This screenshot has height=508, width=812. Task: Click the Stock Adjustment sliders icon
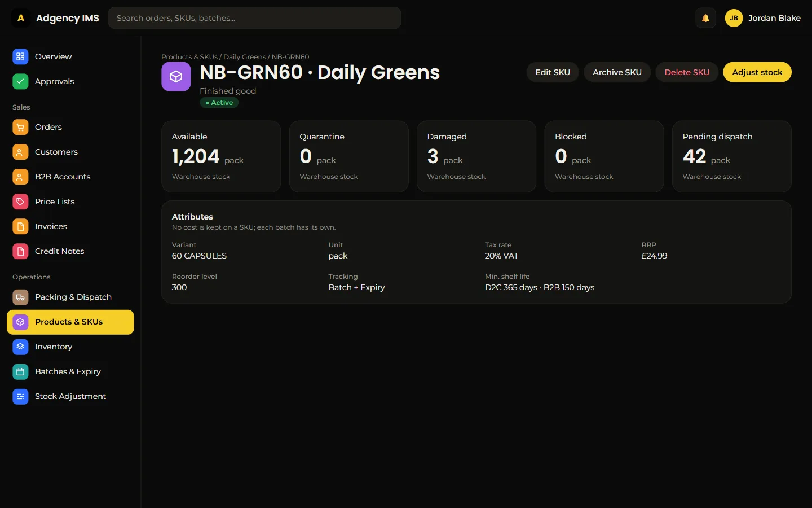[20, 396]
